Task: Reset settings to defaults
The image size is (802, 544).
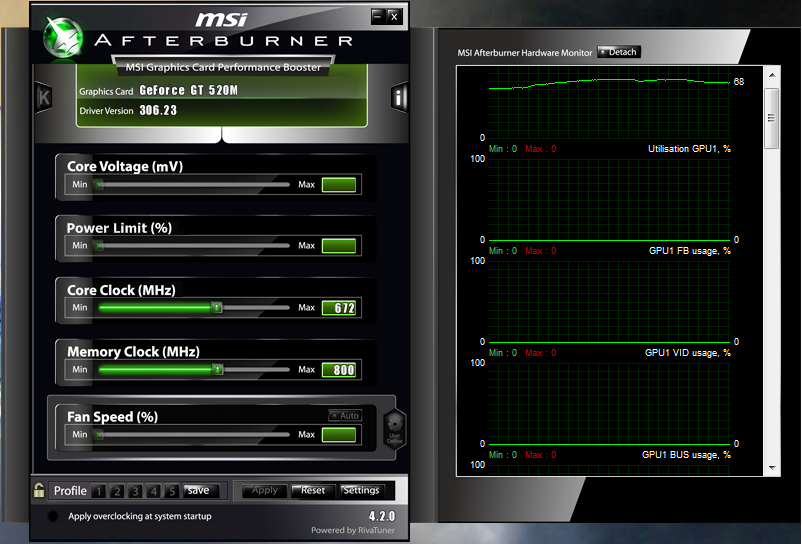Action: click(313, 490)
